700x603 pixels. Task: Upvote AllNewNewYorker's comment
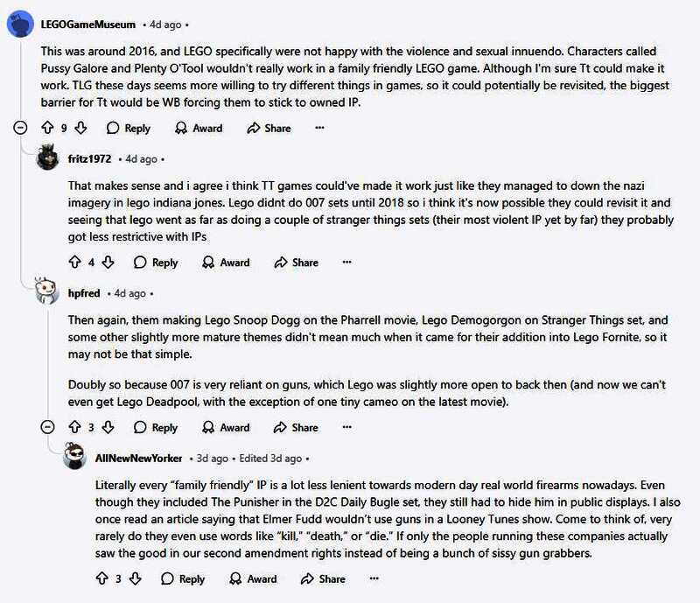pyautogui.click(x=102, y=578)
